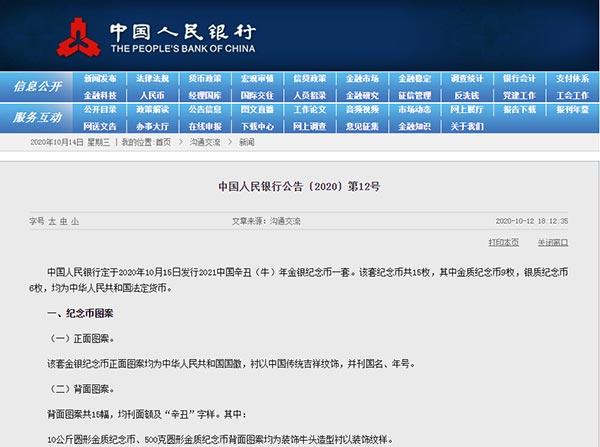Open the 法律法规 menu item
Screen dimensions: 600x447
click(152, 78)
